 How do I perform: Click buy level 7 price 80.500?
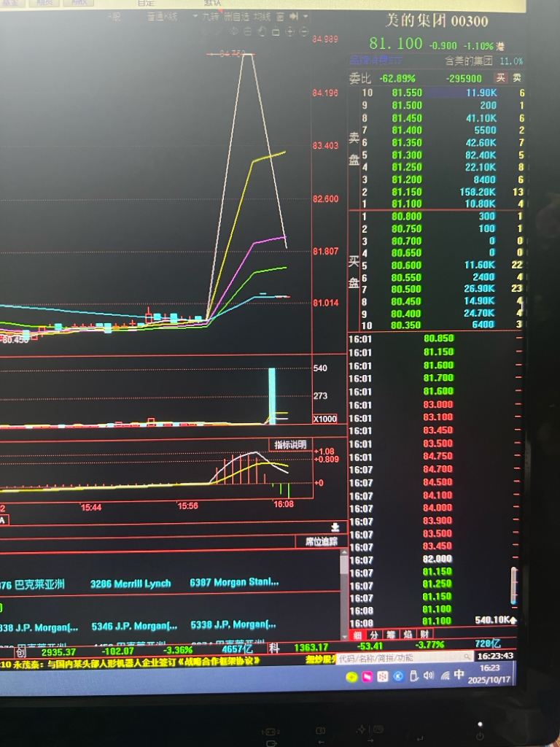click(x=407, y=289)
